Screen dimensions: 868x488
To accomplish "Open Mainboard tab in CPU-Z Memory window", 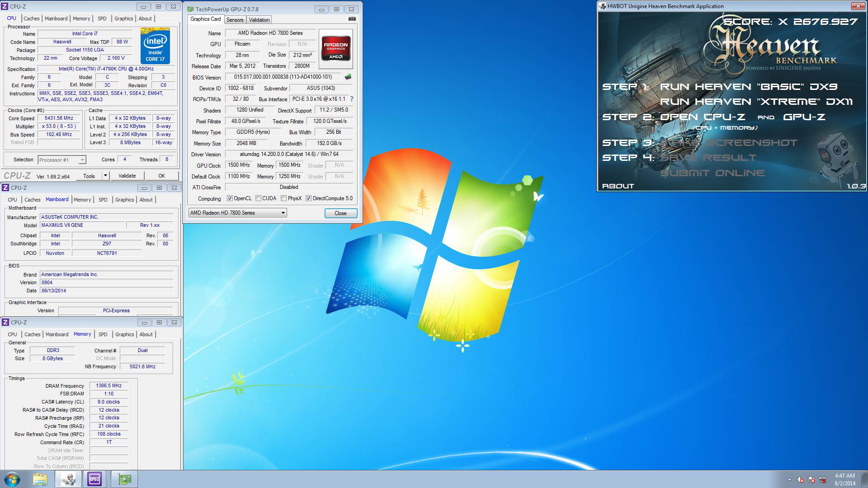I will pos(57,334).
